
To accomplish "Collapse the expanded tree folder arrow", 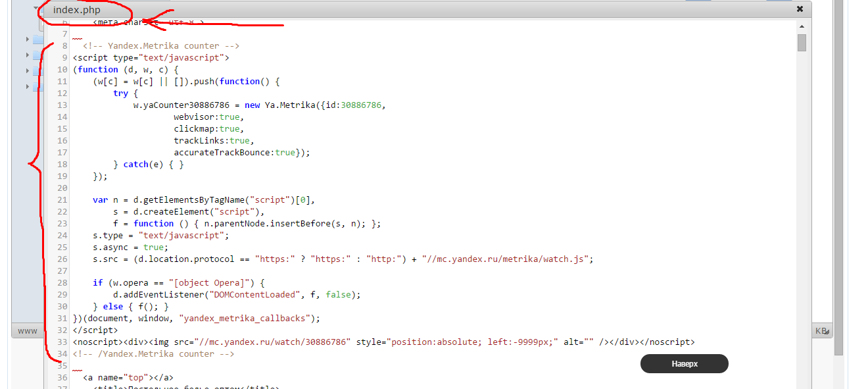I will pyautogui.click(x=36, y=9).
